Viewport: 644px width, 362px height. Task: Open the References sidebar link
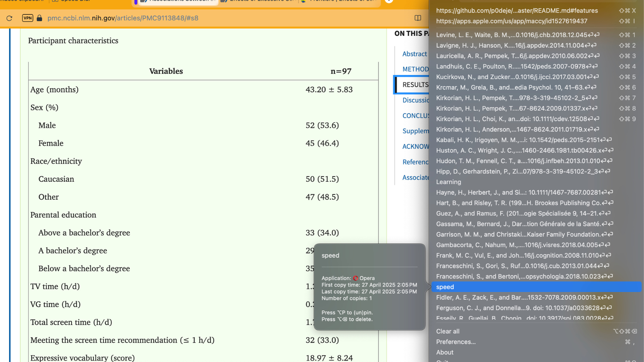(x=416, y=162)
